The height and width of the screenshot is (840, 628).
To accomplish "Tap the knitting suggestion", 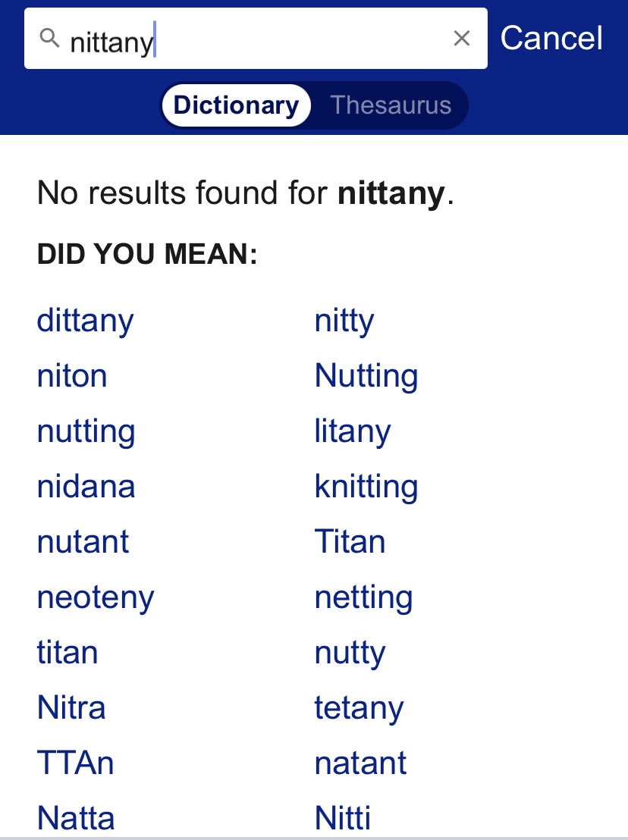I will [366, 487].
